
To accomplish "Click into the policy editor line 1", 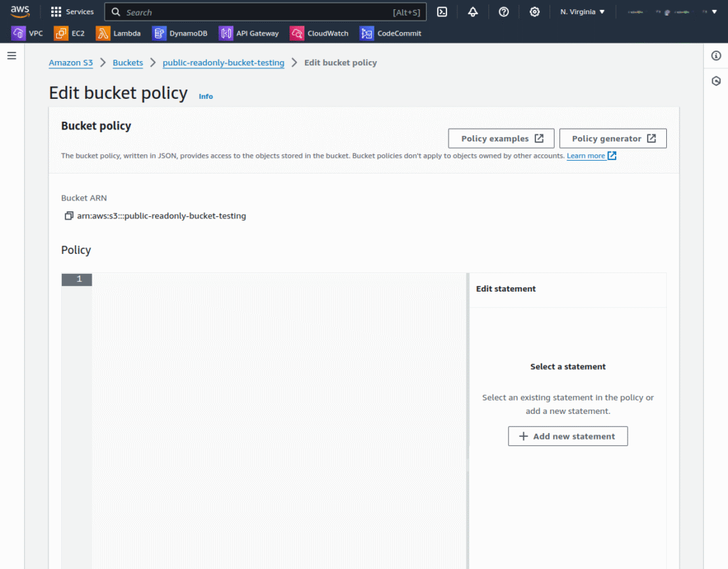I will pos(279,279).
